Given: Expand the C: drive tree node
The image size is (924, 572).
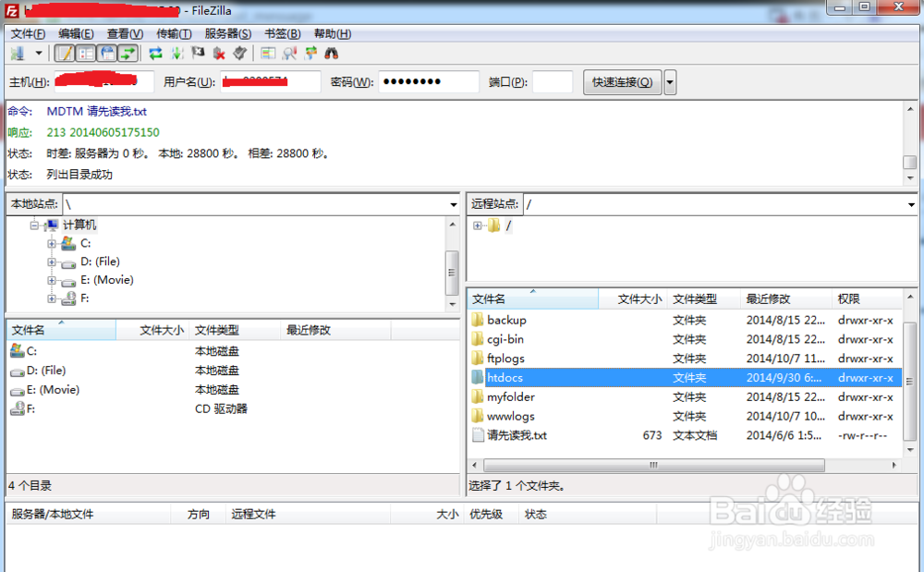Looking at the screenshot, I should coord(52,243).
